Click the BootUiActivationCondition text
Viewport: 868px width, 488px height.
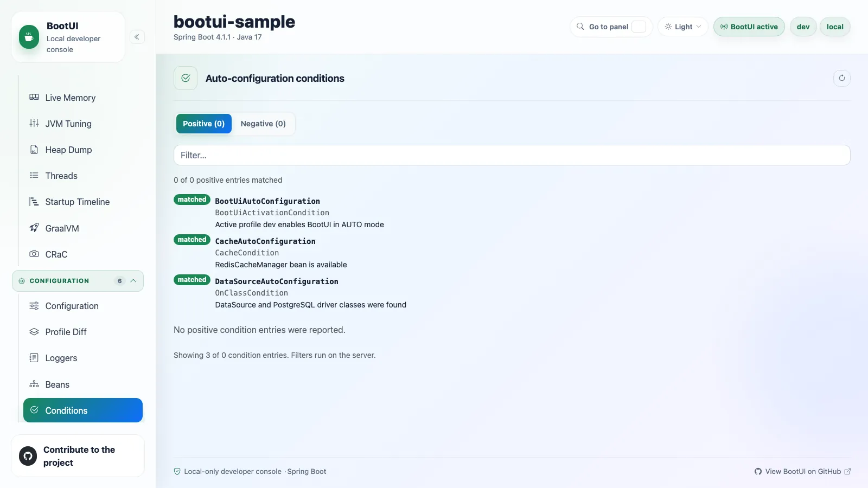pos(272,213)
